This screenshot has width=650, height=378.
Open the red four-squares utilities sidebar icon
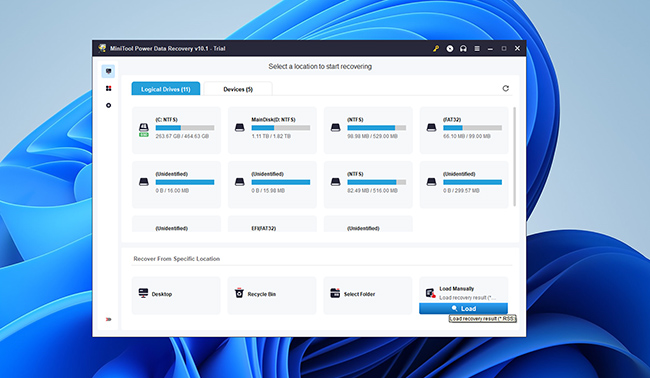coord(109,88)
